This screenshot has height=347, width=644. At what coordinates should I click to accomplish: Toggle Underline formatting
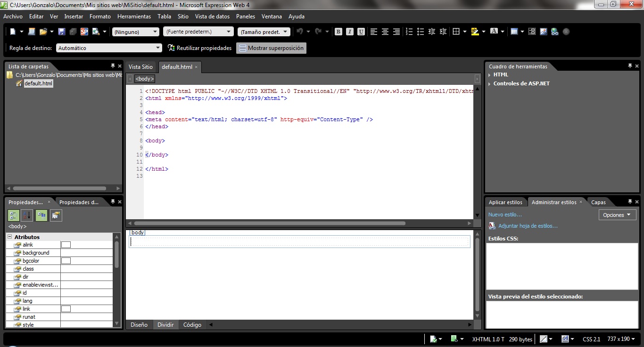point(361,32)
